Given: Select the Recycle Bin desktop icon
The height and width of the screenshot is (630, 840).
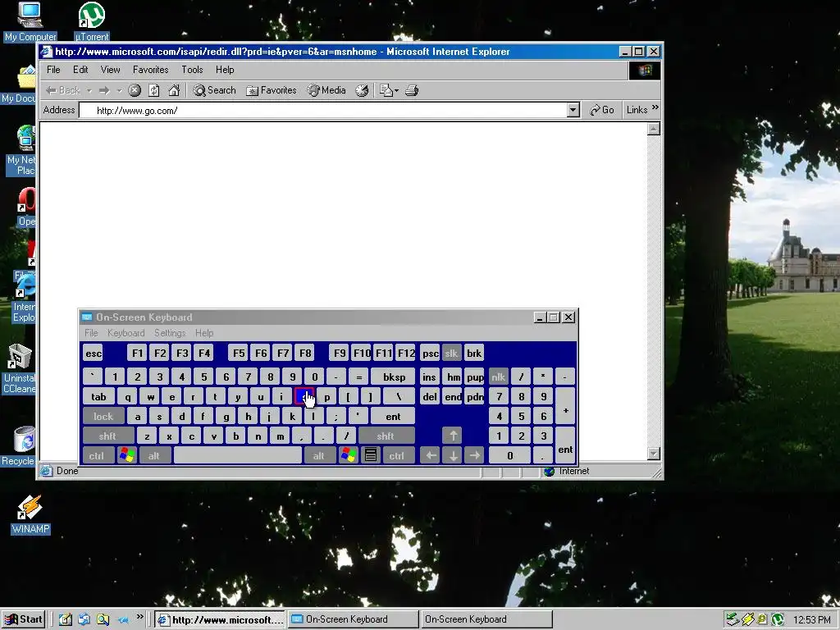Looking at the screenshot, I should pyautogui.click(x=18, y=445).
